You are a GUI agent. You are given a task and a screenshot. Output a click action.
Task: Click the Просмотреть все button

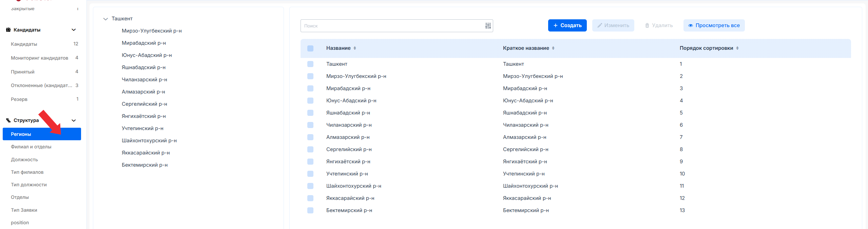coord(714,25)
